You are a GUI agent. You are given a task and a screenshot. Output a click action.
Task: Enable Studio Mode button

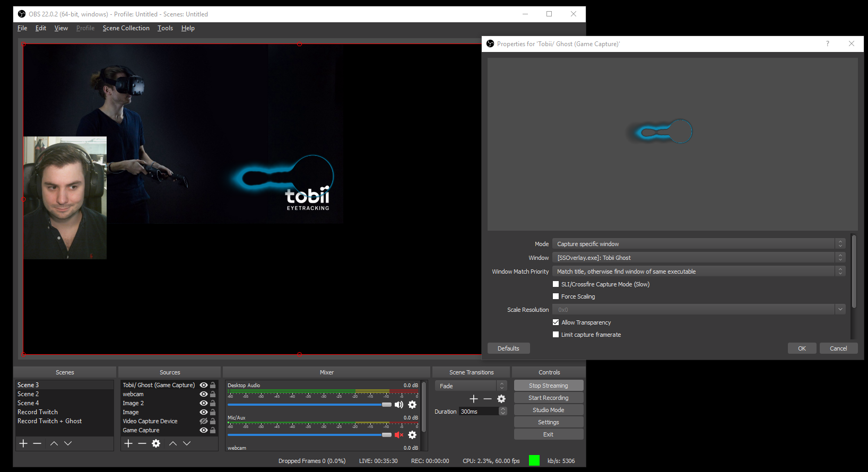click(x=549, y=410)
